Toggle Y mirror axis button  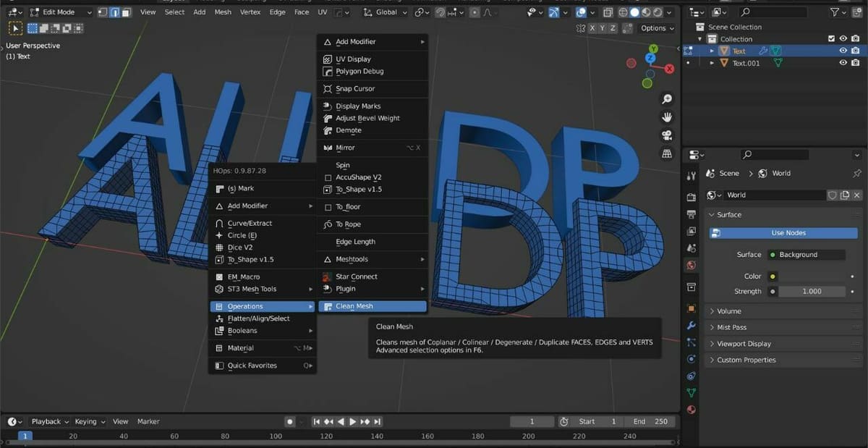point(603,28)
